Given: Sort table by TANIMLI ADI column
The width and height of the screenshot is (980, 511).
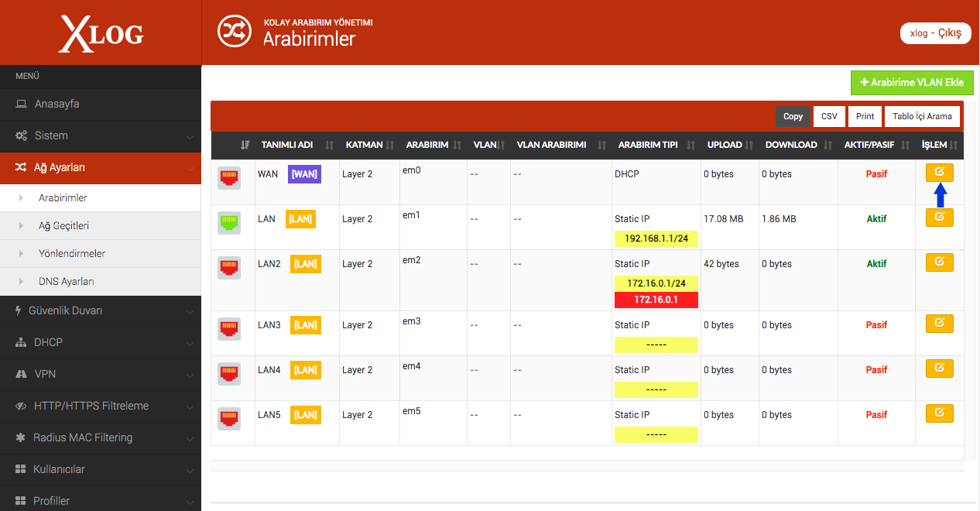Looking at the screenshot, I should (x=296, y=145).
